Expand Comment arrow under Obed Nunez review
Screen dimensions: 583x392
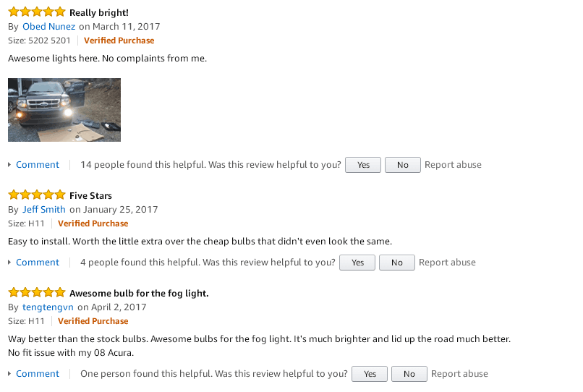(x=10, y=165)
